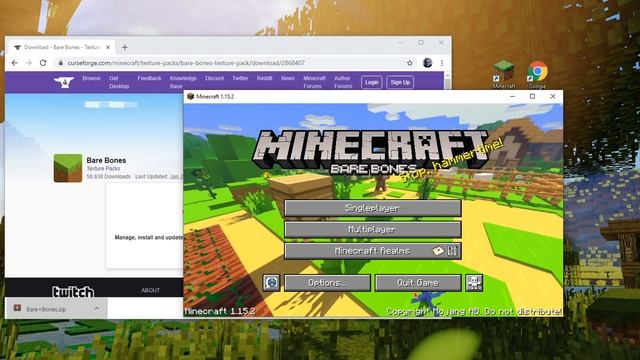Screen dimensions: 640x360
Task: Click the Chrome back arrow
Action: [x=15, y=63]
